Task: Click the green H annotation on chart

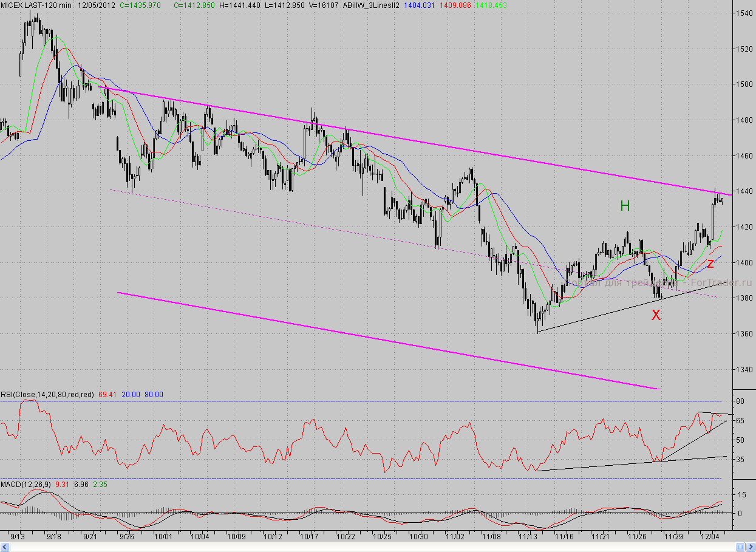Action: [625, 206]
